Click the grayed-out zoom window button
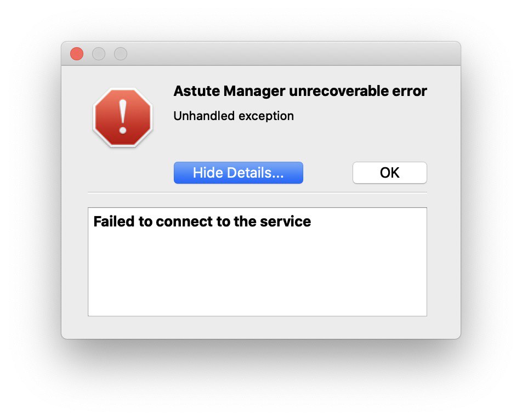This screenshot has height=420, width=522. point(121,54)
